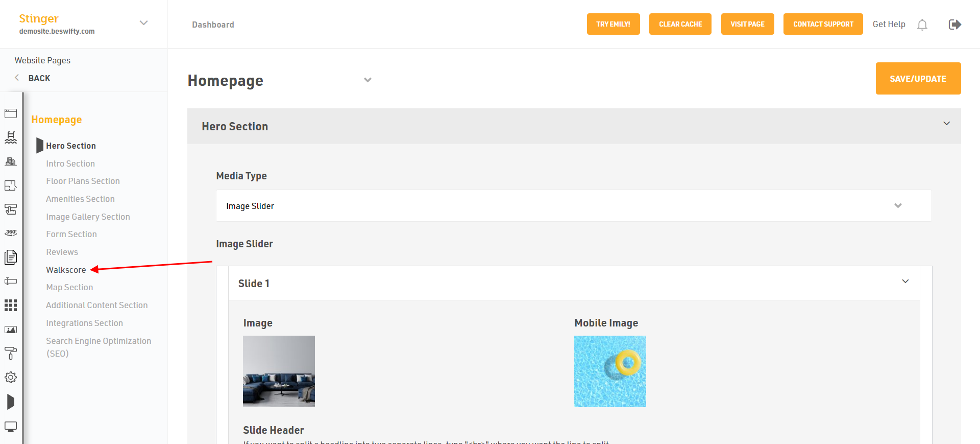This screenshot has height=444, width=980.
Task: Open the paint roller design icon
Action: [x=11, y=353]
